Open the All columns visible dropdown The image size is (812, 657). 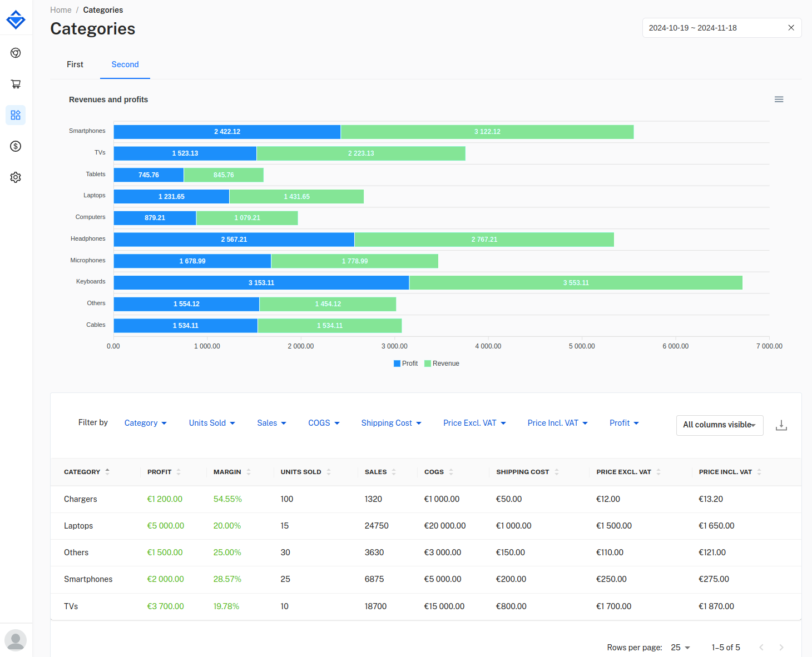(720, 425)
